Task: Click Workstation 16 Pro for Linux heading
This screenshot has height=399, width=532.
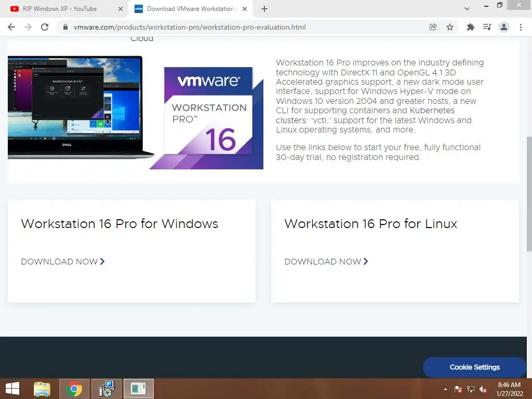Action: point(370,224)
